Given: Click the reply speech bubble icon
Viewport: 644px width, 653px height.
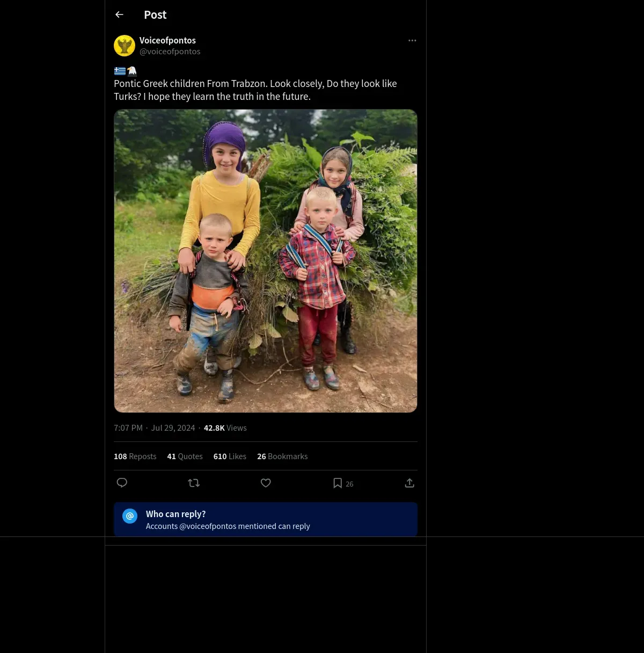Looking at the screenshot, I should 122,483.
